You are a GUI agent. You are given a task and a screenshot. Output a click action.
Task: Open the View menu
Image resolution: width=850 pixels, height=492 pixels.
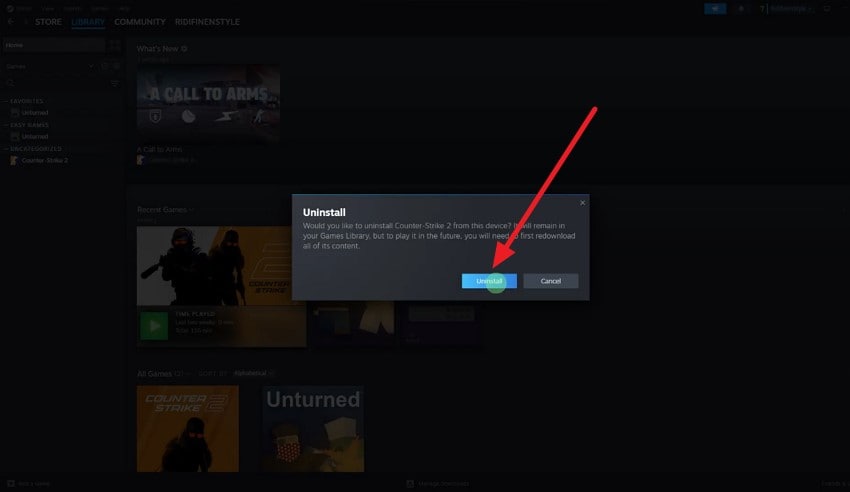click(48, 8)
